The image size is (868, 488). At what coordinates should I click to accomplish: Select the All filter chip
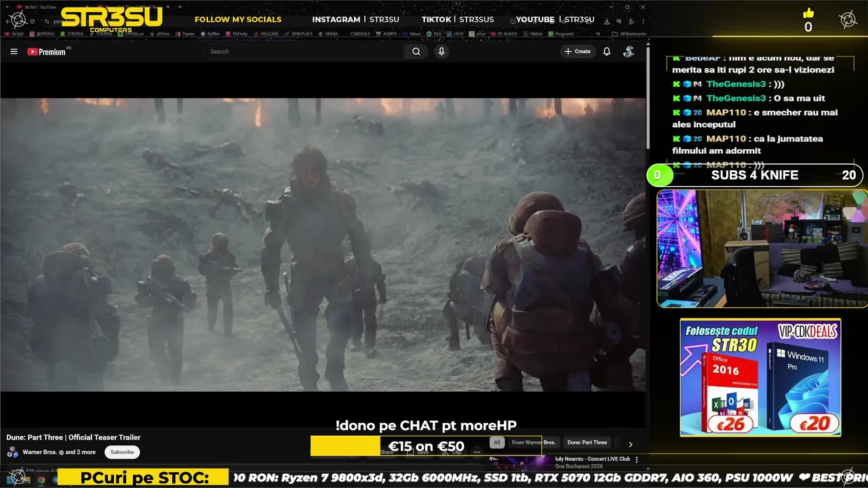[497, 443]
